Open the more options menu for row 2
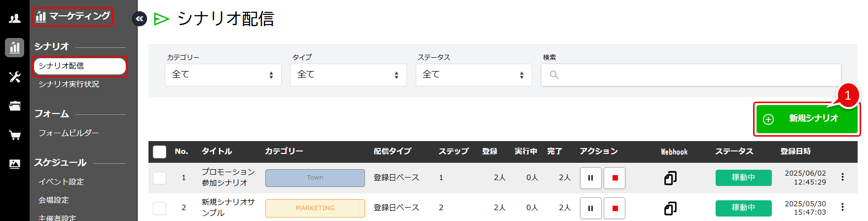868x221 pixels. click(842, 207)
